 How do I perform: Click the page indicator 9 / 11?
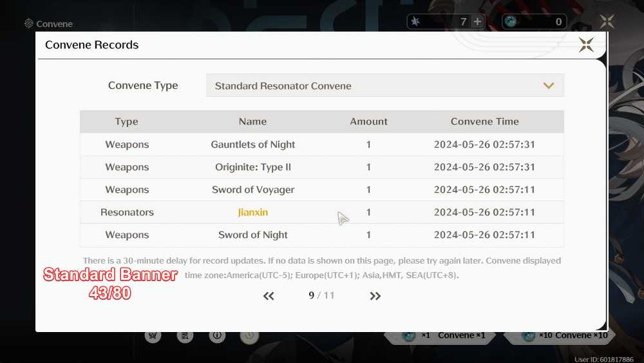click(x=321, y=295)
